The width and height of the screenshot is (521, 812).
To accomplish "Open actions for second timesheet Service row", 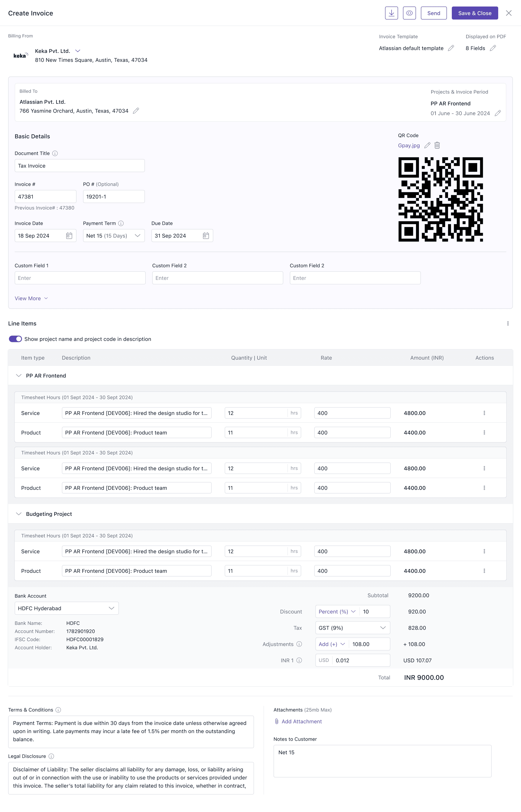I will point(484,469).
